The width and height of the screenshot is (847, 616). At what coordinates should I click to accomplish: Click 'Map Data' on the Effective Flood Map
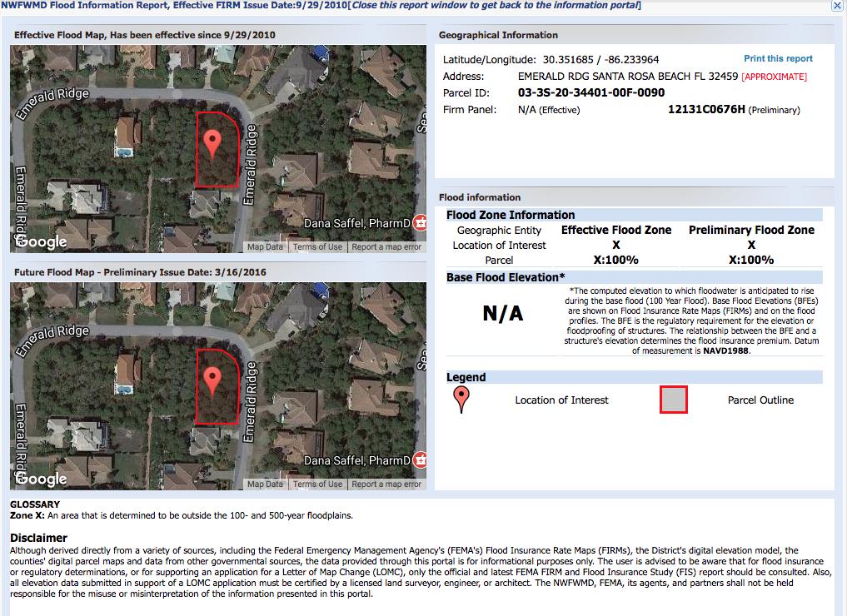click(265, 246)
